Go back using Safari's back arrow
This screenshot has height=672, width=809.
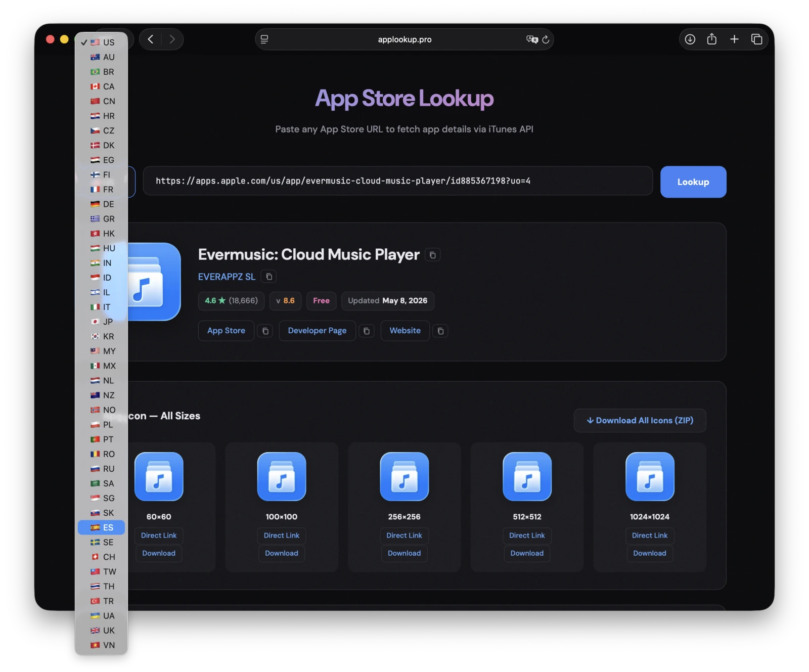click(x=151, y=39)
